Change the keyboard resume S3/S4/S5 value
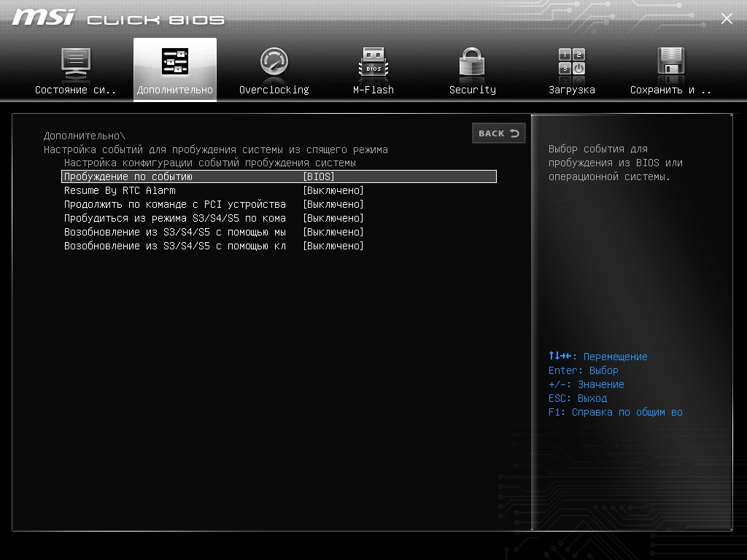Screen dimensions: 747x560 click(333, 246)
